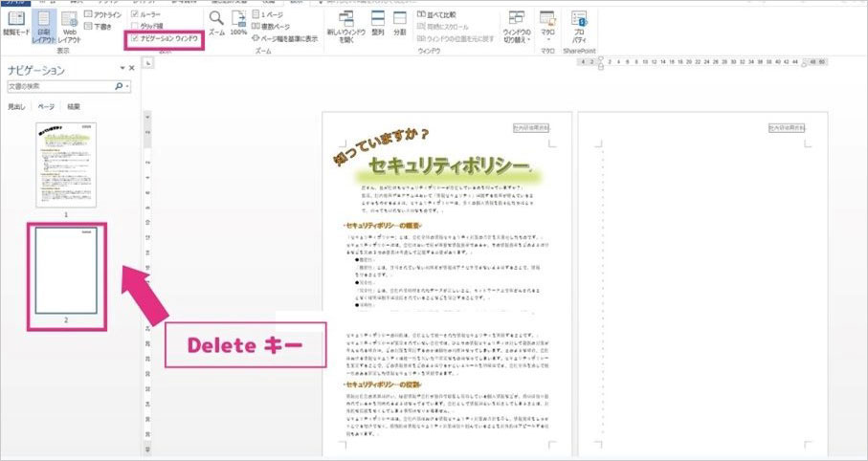Open プロパティ SharePoint properties

578,28
